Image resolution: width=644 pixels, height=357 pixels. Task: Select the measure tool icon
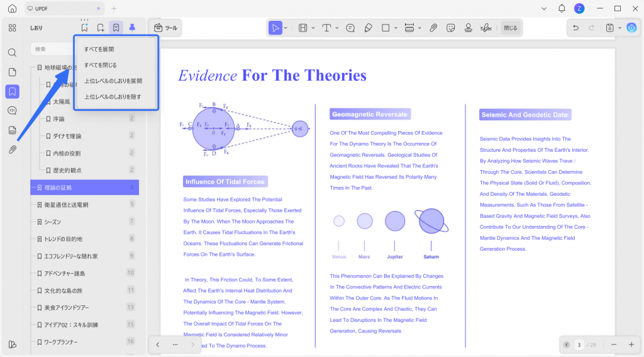[409, 28]
